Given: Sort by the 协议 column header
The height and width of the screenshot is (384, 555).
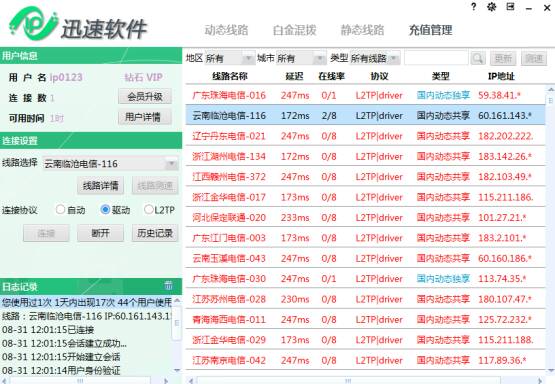Looking at the screenshot, I should tap(379, 76).
